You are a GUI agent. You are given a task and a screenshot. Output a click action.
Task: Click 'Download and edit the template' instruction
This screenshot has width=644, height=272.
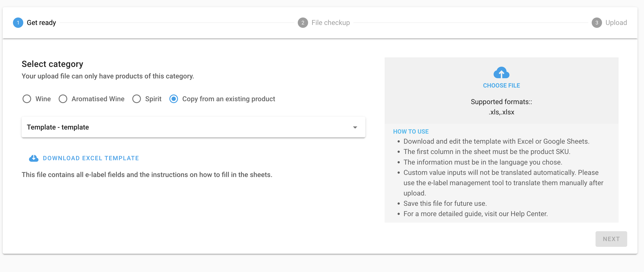click(x=496, y=142)
